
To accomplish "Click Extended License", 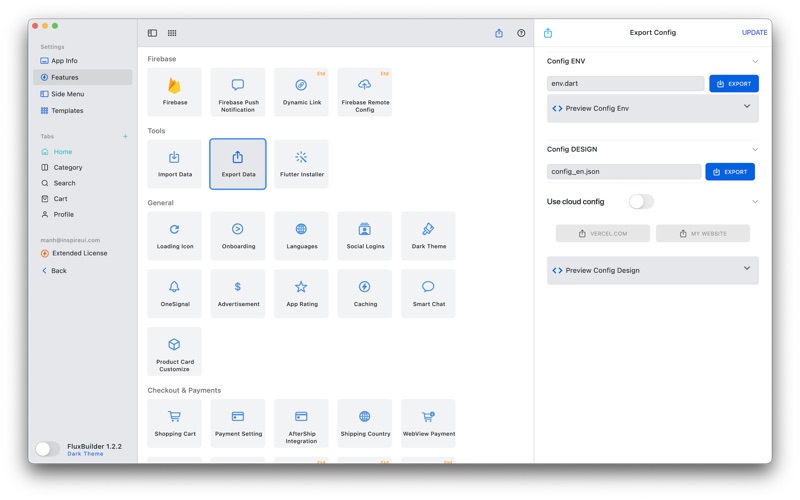I will point(74,253).
